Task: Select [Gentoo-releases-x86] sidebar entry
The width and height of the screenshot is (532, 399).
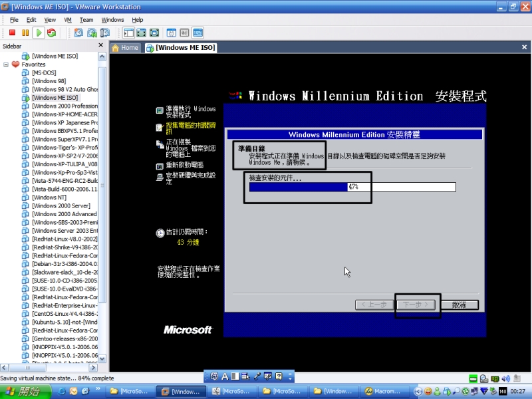Action: (x=65, y=338)
